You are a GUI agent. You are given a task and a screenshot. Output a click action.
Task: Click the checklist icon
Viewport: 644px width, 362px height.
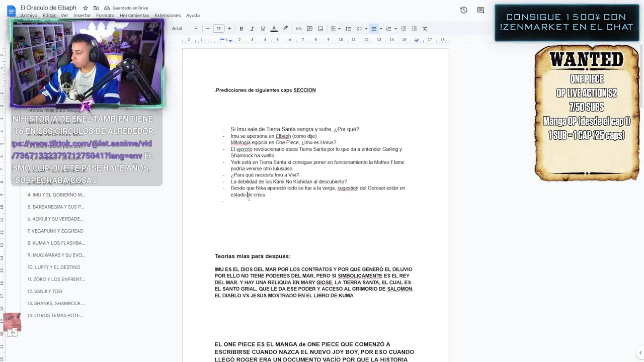tap(359, 29)
